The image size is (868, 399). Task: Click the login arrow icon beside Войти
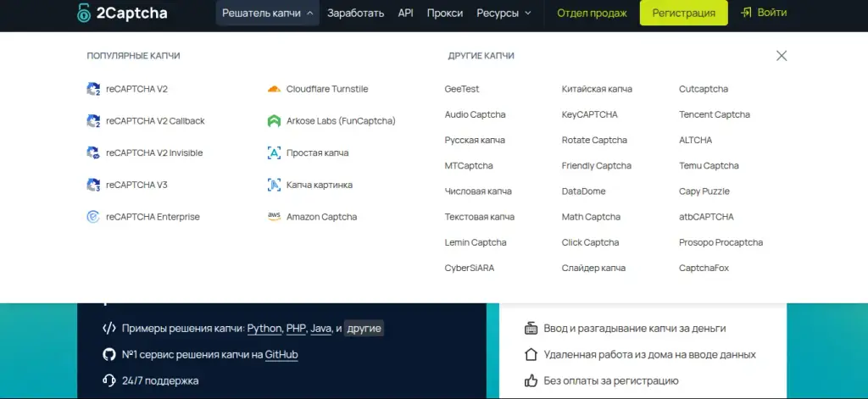[746, 13]
